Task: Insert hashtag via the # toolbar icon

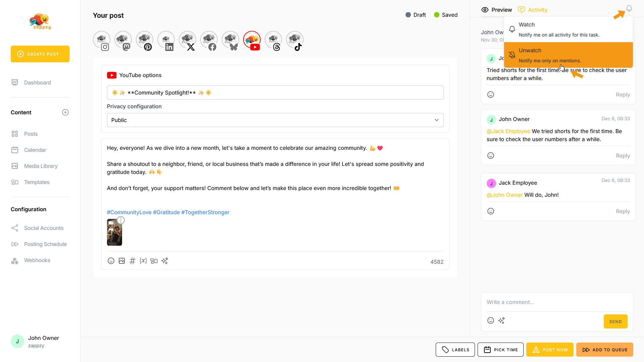Action: pyautogui.click(x=132, y=261)
